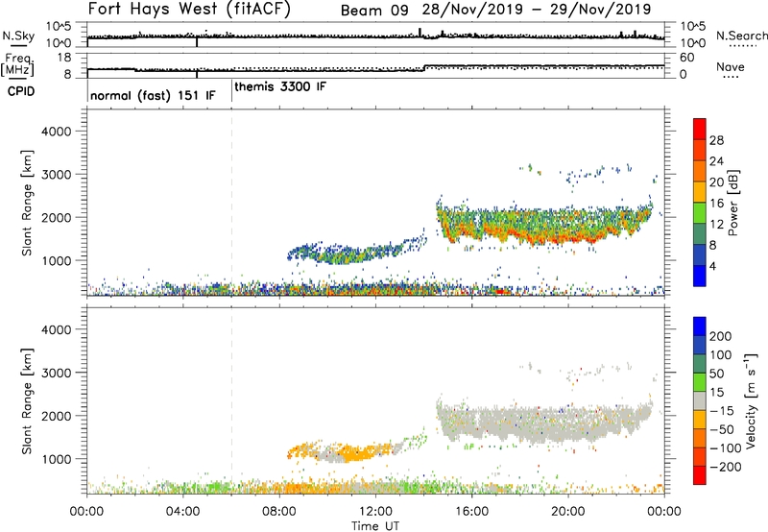Click '1000' tick on the velocity panel

pyautogui.click(x=57, y=459)
